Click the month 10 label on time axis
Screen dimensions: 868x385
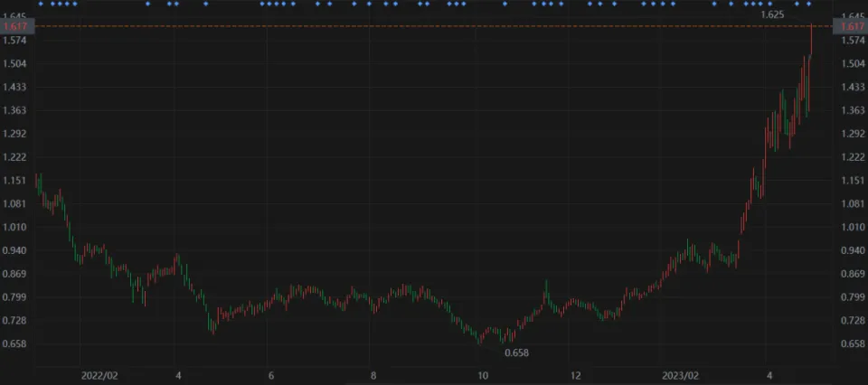click(483, 375)
